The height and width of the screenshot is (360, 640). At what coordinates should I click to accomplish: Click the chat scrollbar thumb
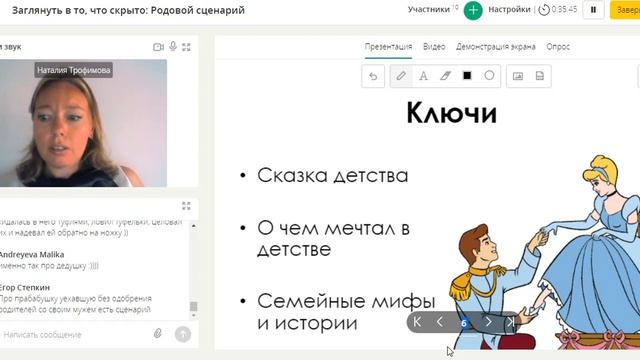[x=193, y=306]
